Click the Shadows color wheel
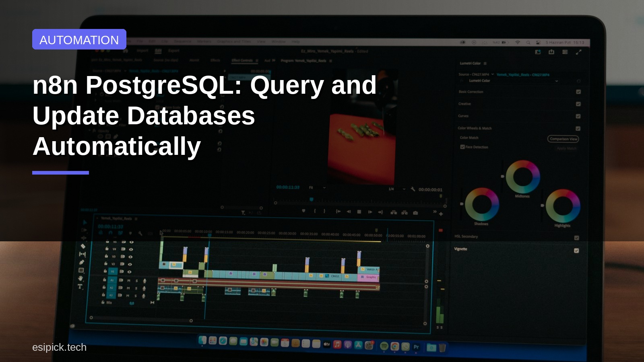 [482, 204]
